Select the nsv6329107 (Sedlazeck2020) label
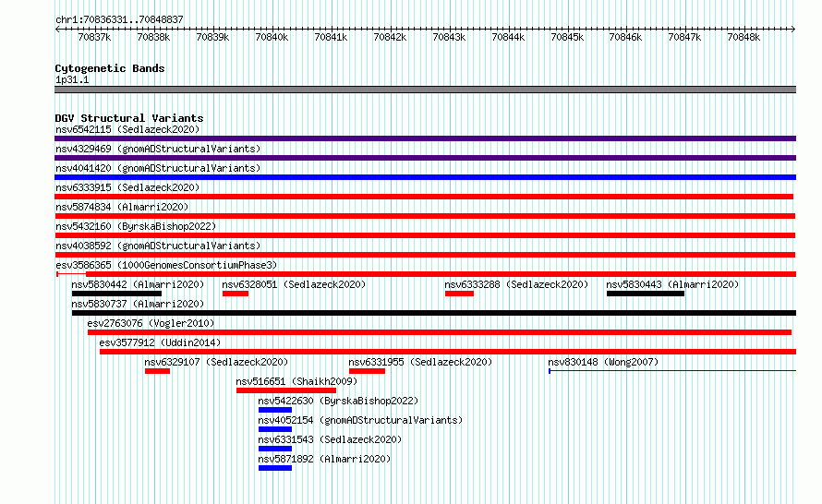The image size is (822, 504). (x=216, y=362)
